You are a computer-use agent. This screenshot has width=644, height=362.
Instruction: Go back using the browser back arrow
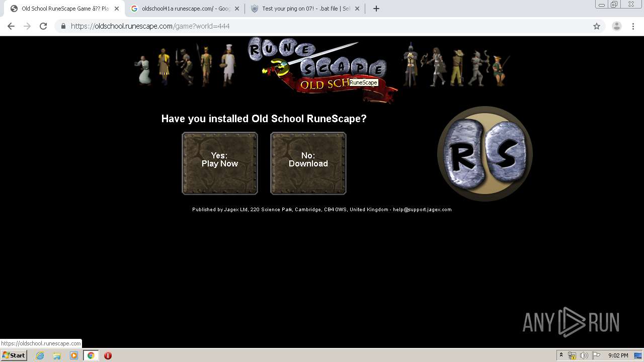pyautogui.click(x=11, y=26)
